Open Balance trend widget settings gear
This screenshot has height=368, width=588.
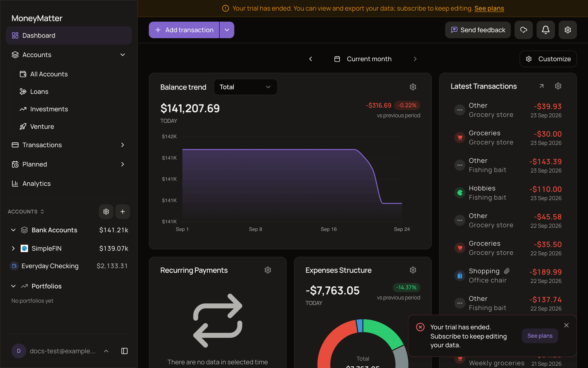click(x=413, y=87)
